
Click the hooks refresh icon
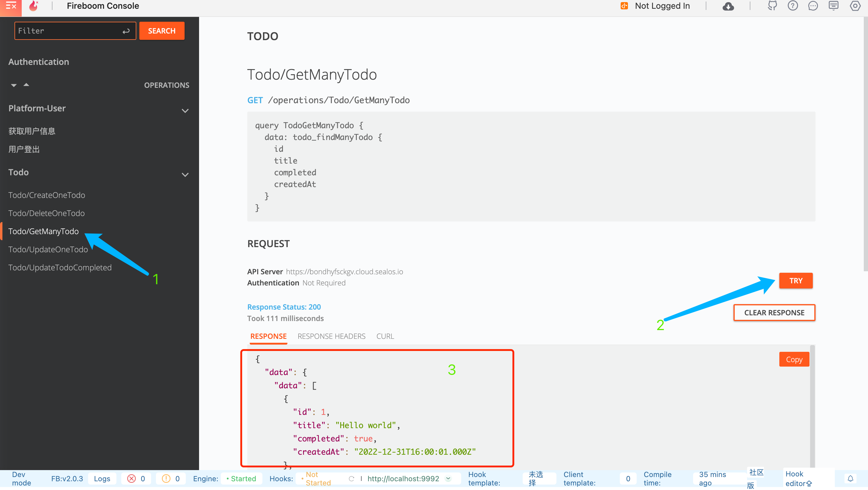[x=351, y=479]
